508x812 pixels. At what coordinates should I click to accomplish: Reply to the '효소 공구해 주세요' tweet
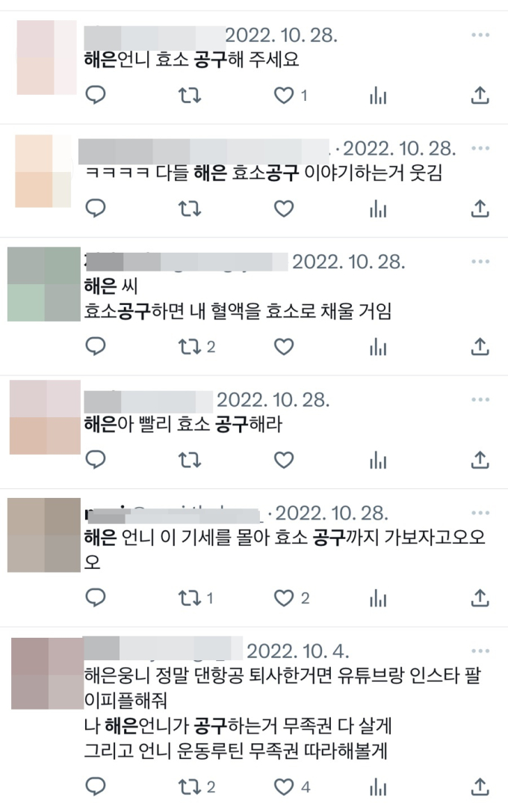pyautogui.click(x=95, y=95)
